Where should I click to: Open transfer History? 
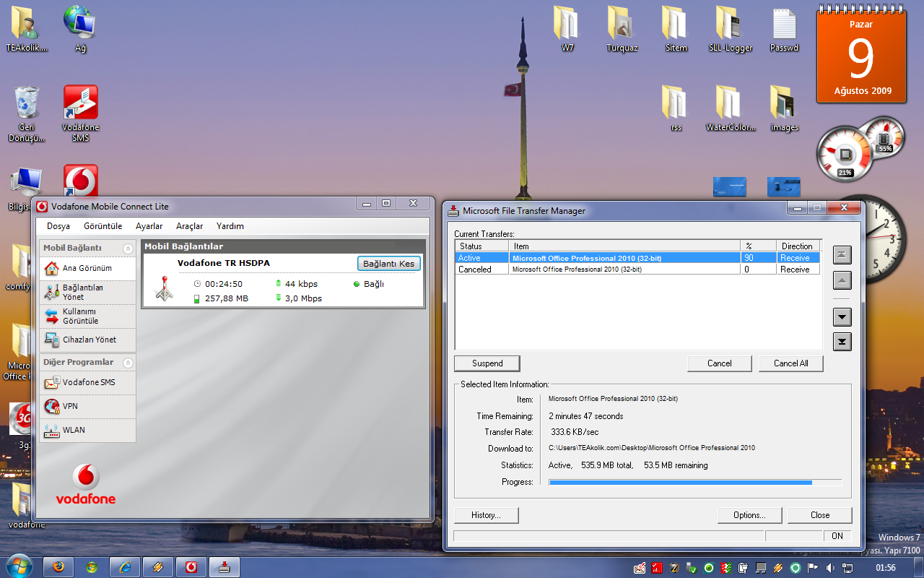point(487,515)
